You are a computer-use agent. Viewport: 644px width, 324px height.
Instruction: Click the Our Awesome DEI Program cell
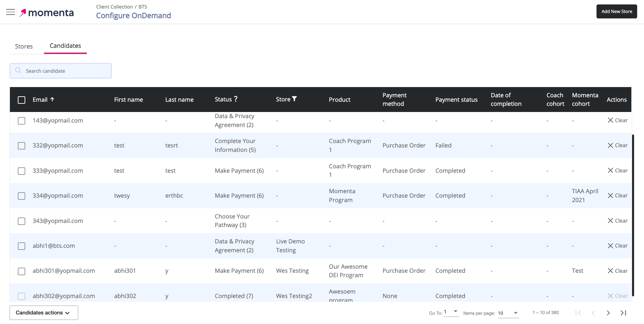tap(348, 271)
